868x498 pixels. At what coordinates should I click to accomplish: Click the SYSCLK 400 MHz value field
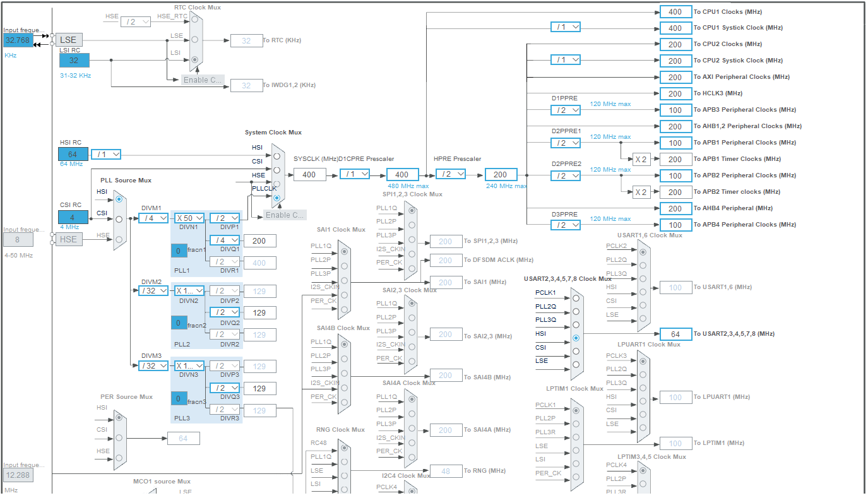point(310,174)
